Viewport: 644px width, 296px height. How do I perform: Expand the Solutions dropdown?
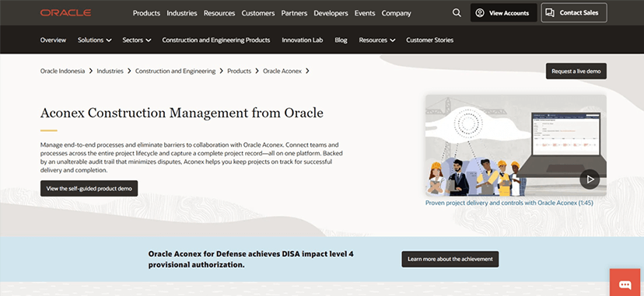[x=94, y=40]
